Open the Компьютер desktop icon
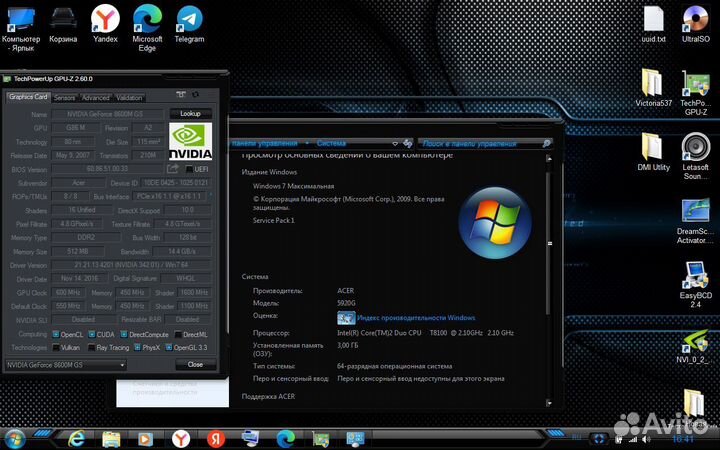 21,28
